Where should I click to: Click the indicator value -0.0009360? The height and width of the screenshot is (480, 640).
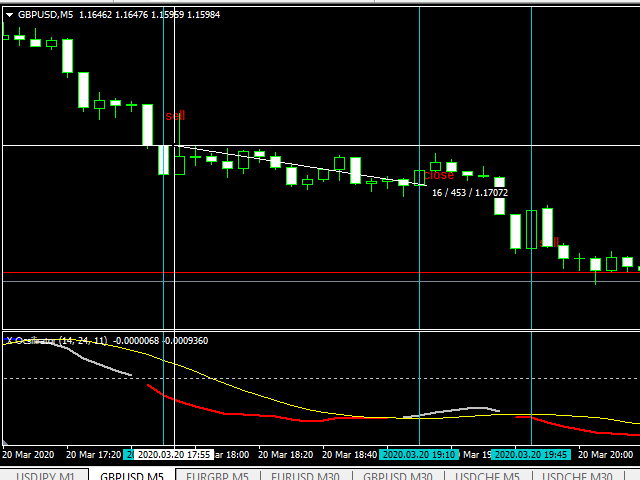[x=186, y=340]
